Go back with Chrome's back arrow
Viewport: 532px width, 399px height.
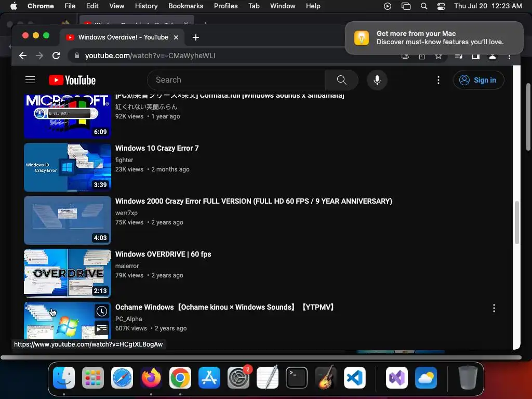[23, 56]
